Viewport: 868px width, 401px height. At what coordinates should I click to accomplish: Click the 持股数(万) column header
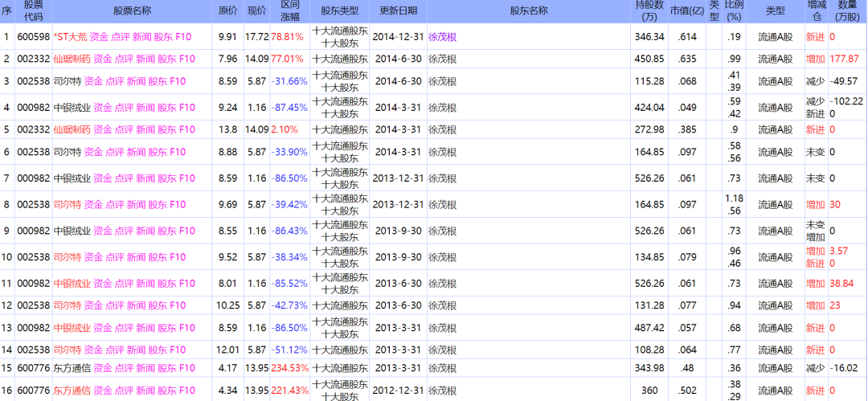pyautogui.click(x=649, y=11)
